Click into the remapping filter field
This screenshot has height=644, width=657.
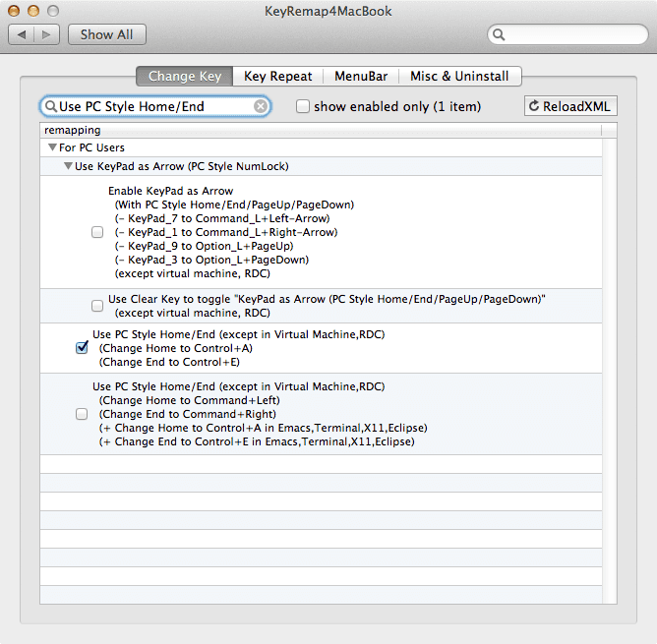155,106
